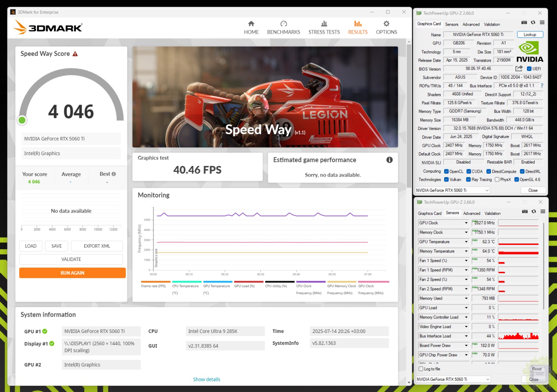Open the Advanced tab in top GPU-Z window
Screen dimensions: 557x392
click(x=471, y=24)
